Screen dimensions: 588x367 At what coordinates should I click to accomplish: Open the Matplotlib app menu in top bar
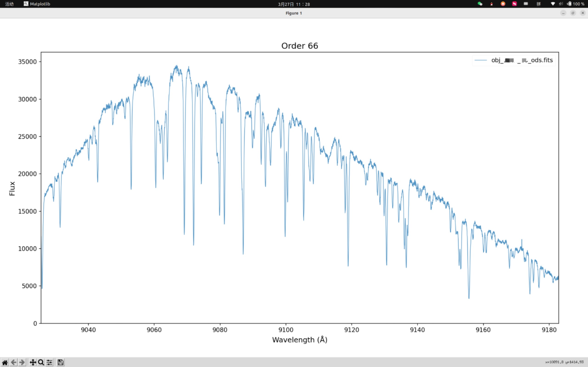pos(37,4)
